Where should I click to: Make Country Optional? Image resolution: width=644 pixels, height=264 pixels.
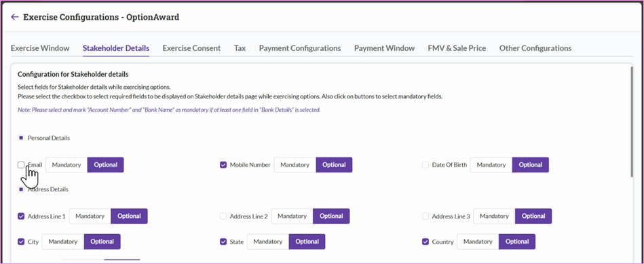[x=516, y=242]
